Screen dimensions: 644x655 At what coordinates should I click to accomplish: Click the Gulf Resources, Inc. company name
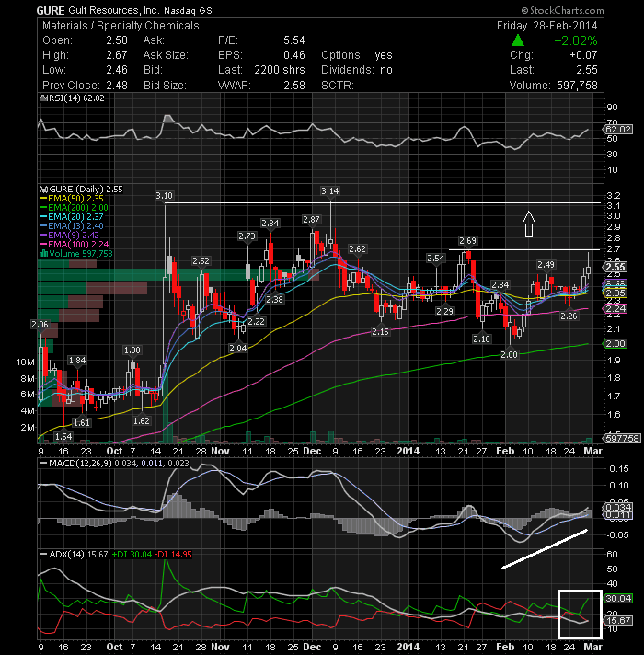click(112, 10)
